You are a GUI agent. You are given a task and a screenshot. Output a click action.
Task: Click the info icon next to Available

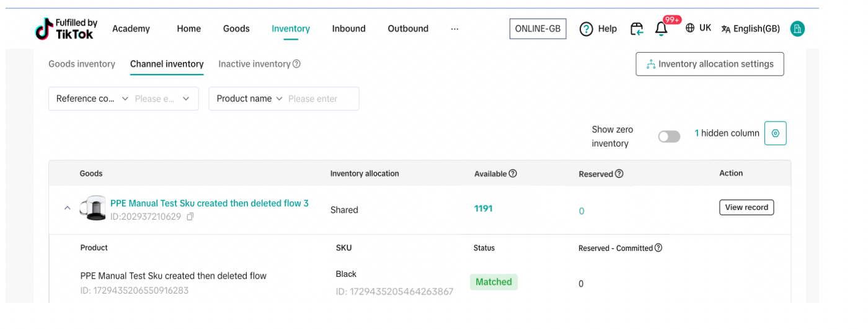click(513, 174)
